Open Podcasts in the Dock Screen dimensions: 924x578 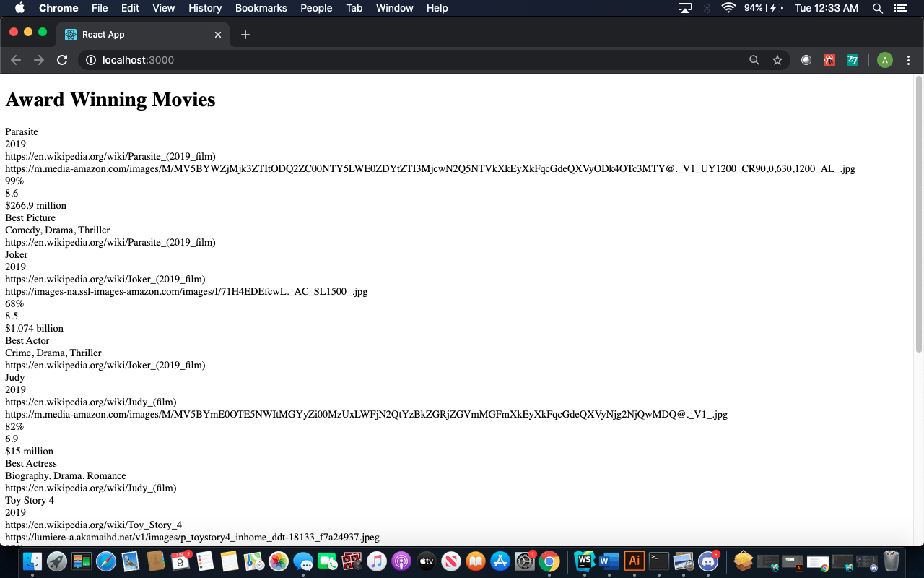(x=401, y=561)
